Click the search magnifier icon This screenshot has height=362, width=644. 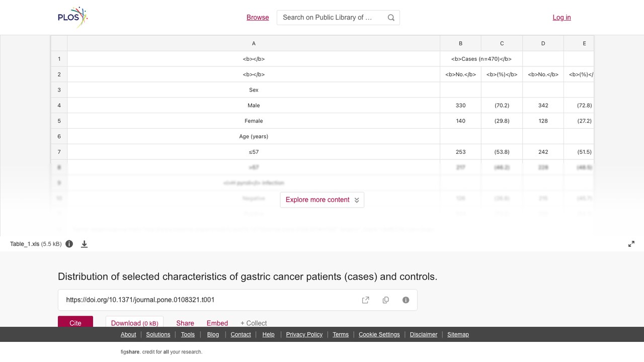click(x=391, y=18)
